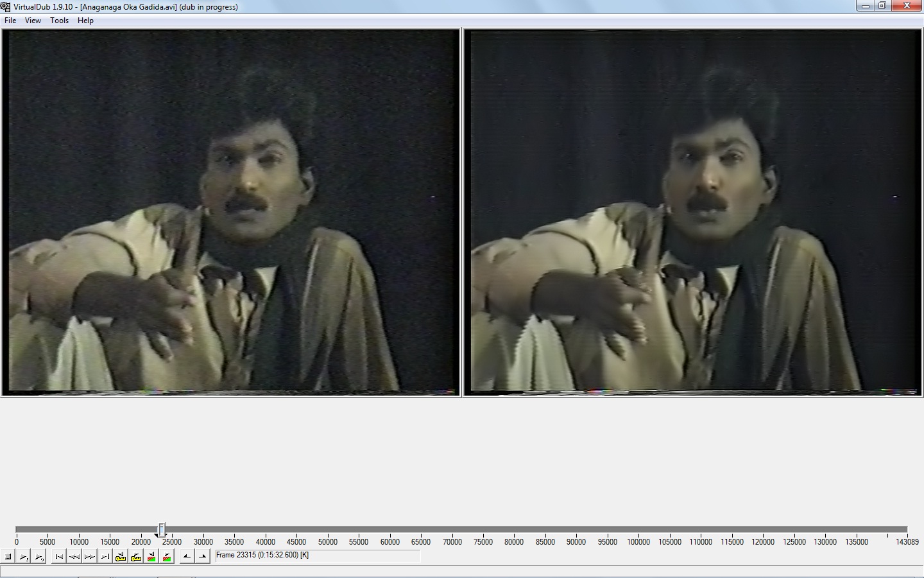Click the "0" tick label on the timeline
Screen dimensions: 924x578
click(x=17, y=542)
